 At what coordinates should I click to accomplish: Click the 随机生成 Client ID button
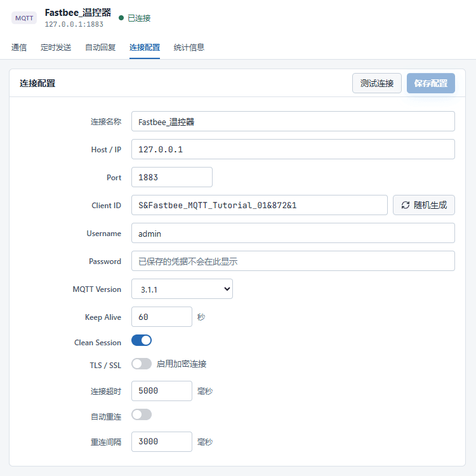[x=424, y=205]
